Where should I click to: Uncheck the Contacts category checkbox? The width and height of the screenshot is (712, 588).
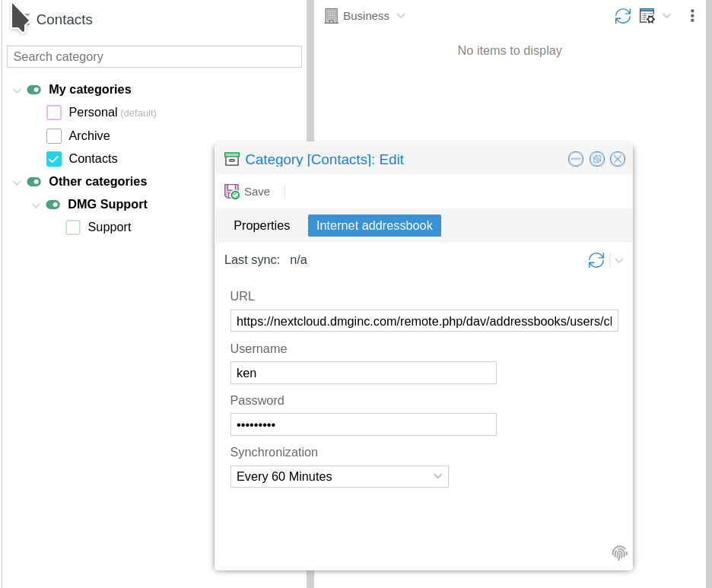pos(54,159)
